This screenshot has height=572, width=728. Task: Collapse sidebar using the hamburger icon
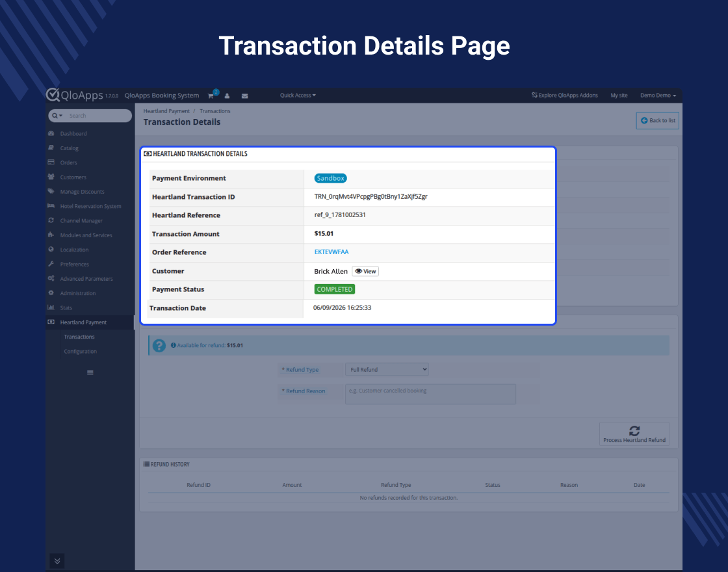[90, 372]
